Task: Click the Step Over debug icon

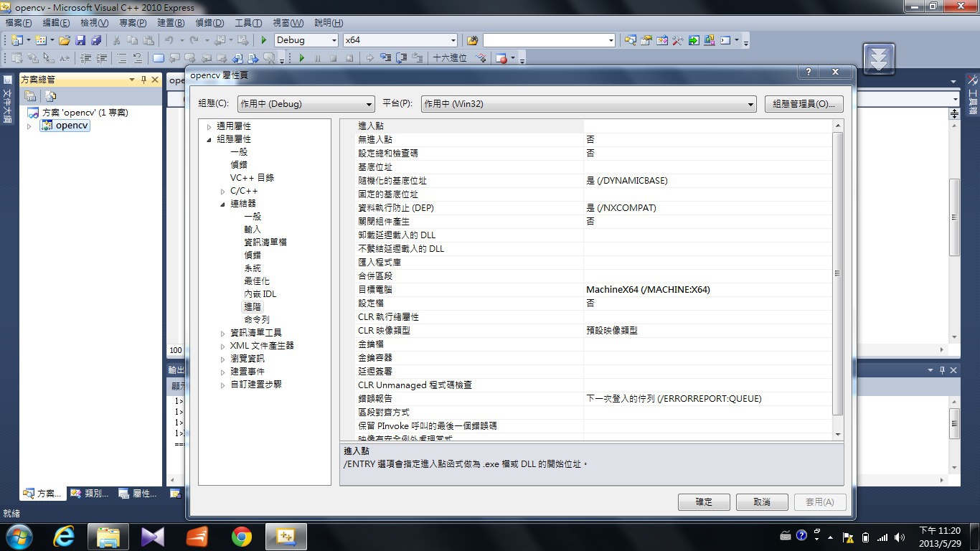Action: [402, 58]
